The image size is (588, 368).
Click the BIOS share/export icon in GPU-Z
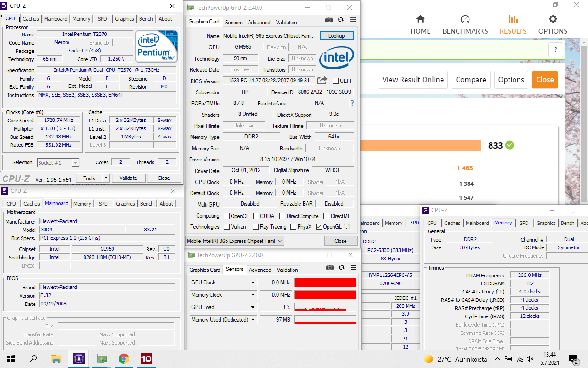pos(322,80)
